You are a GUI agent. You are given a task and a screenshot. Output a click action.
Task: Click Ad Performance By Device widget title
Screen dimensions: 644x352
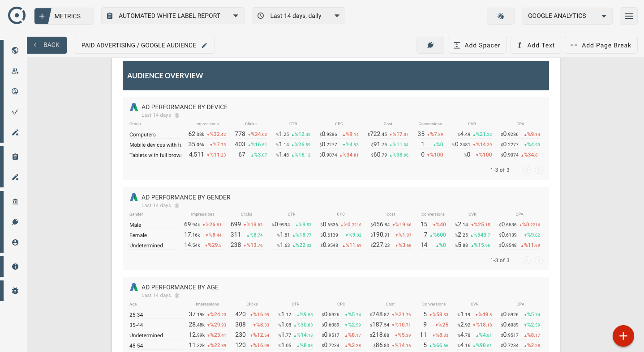pos(185,107)
